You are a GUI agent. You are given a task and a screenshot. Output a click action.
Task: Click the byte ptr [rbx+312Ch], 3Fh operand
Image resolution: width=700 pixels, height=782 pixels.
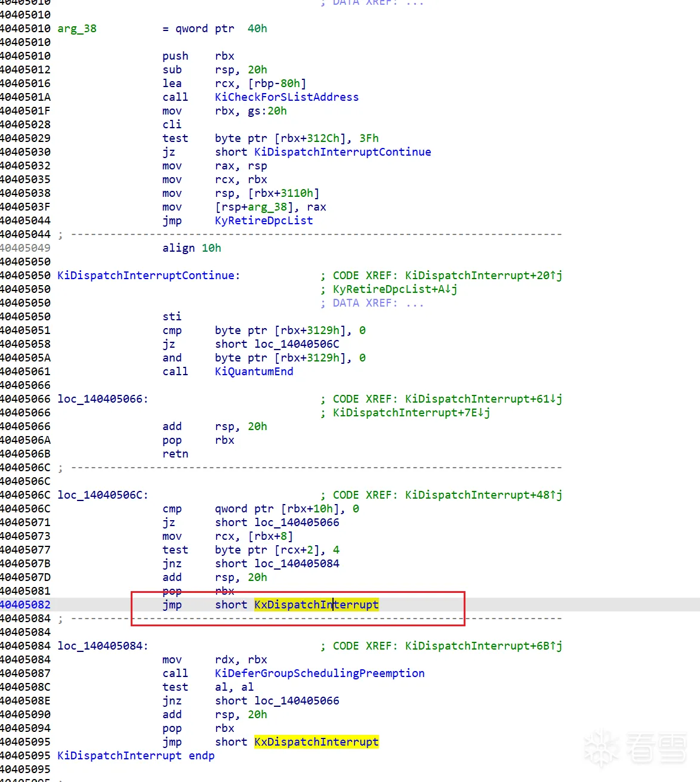pos(297,138)
